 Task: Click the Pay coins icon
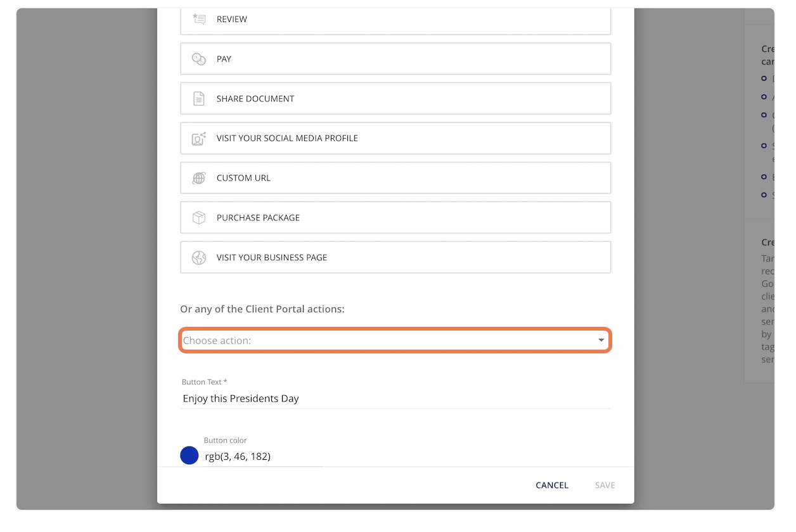199,59
